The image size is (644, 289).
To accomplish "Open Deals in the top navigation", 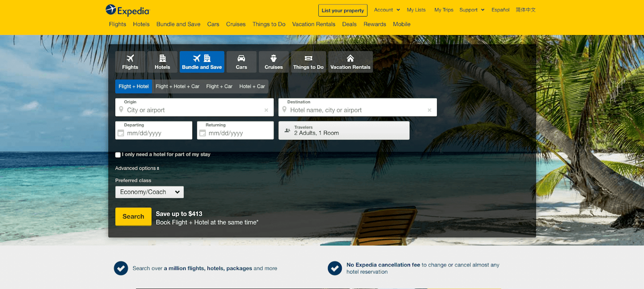I will pyautogui.click(x=349, y=24).
